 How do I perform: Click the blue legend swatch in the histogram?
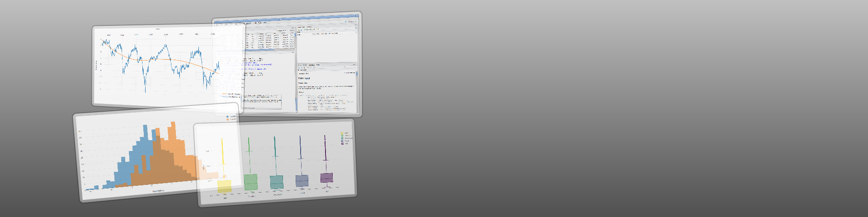227,117
